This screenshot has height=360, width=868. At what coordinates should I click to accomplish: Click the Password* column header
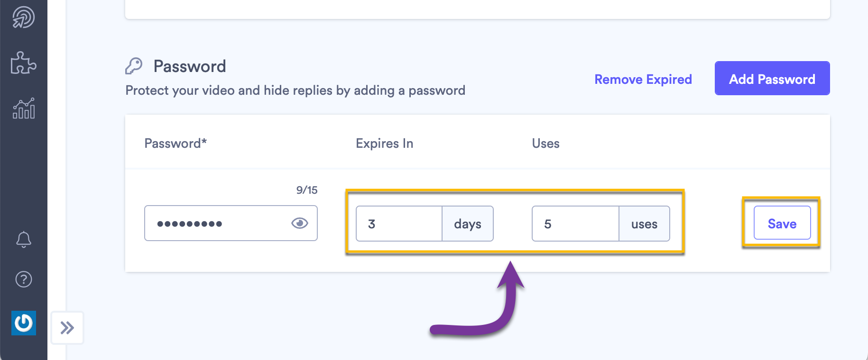click(x=175, y=144)
